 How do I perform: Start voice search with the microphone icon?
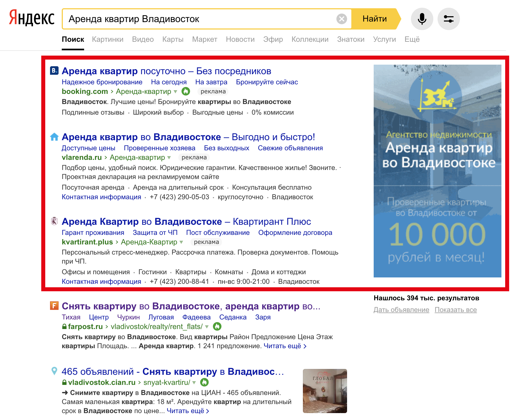coord(422,19)
